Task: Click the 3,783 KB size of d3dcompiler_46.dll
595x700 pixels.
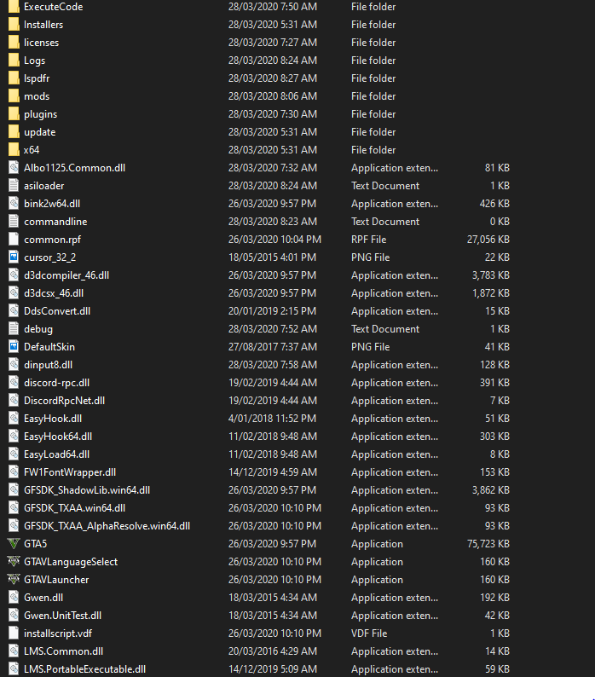Action: pos(491,275)
